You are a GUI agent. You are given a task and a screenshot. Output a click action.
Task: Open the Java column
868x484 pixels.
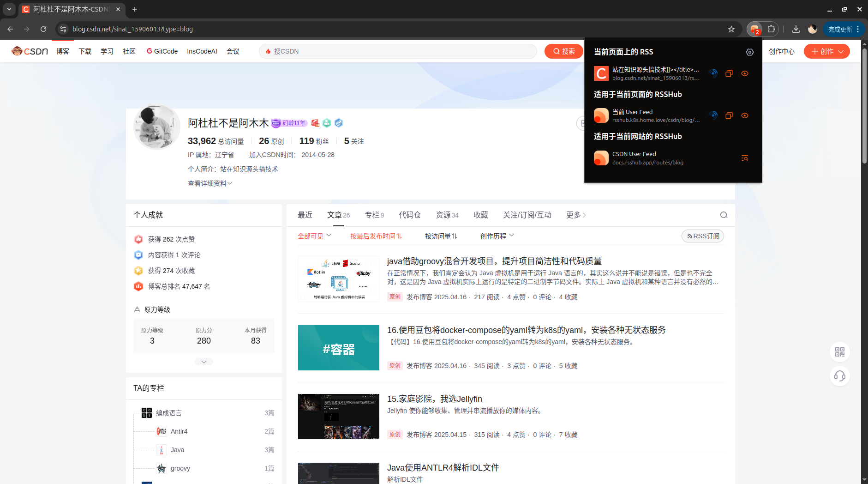pyautogui.click(x=178, y=450)
